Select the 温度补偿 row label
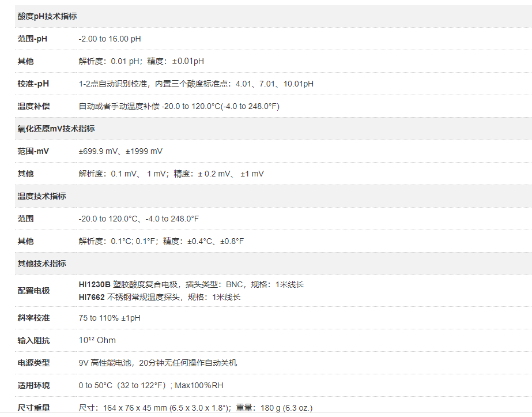Screen dimensions: 532x417 33,106
